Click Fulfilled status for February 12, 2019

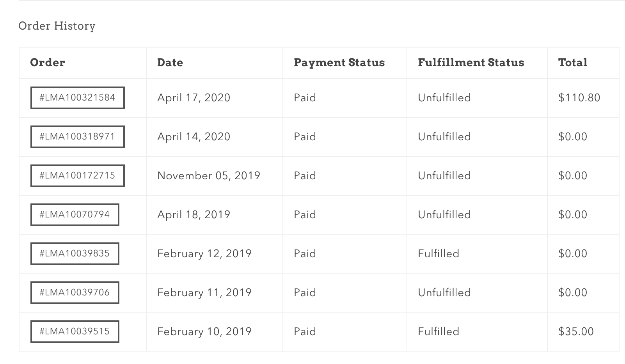(x=439, y=254)
